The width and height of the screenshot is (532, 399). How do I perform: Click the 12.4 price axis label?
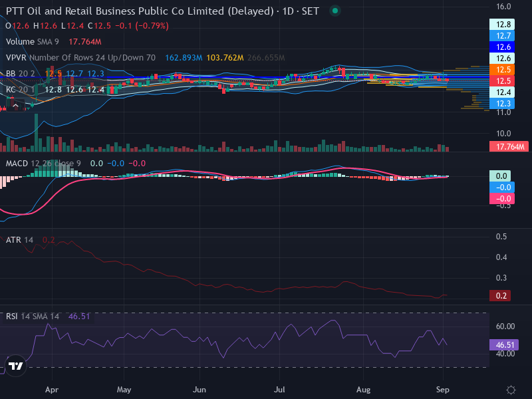point(502,92)
